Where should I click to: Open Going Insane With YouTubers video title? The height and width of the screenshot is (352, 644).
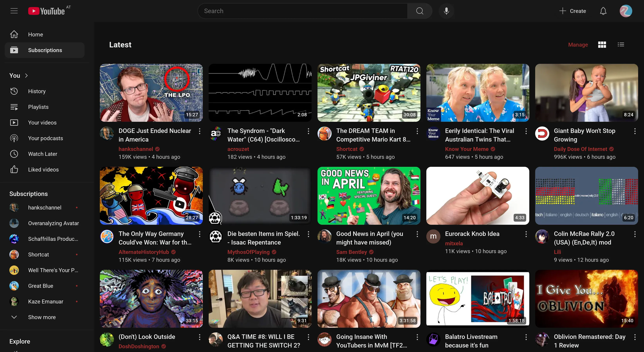point(372,341)
